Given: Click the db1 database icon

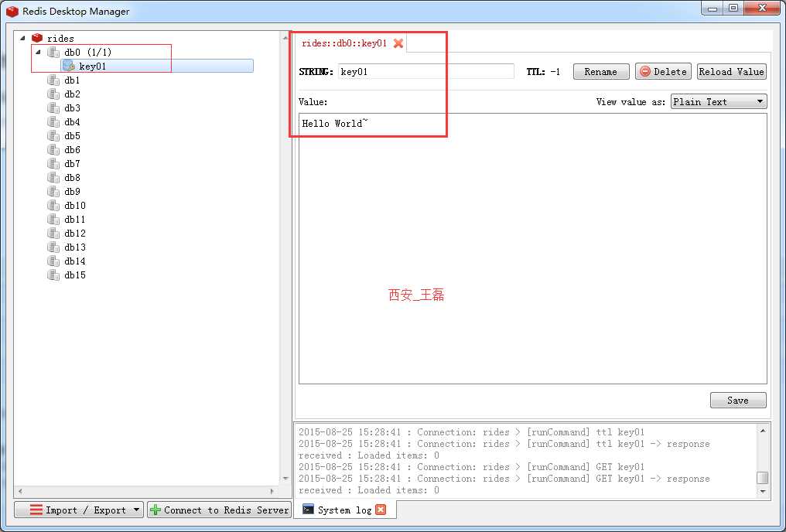Looking at the screenshot, I should tap(53, 80).
